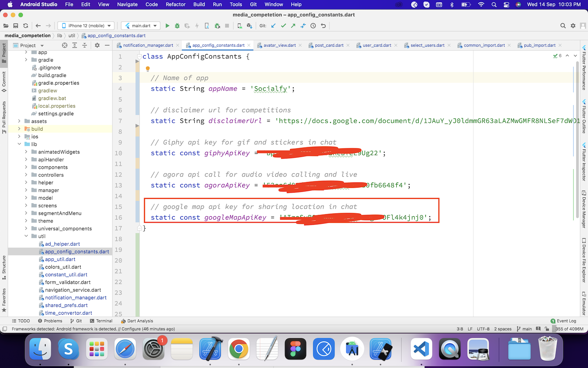Image resolution: width=588 pixels, height=368 pixels.
Task: Open the Build menu
Action: pyautogui.click(x=199, y=4)
